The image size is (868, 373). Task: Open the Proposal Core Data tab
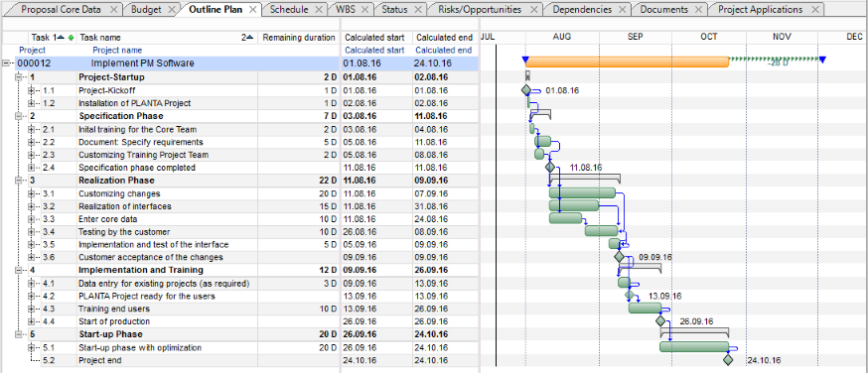tap(61, 9)
